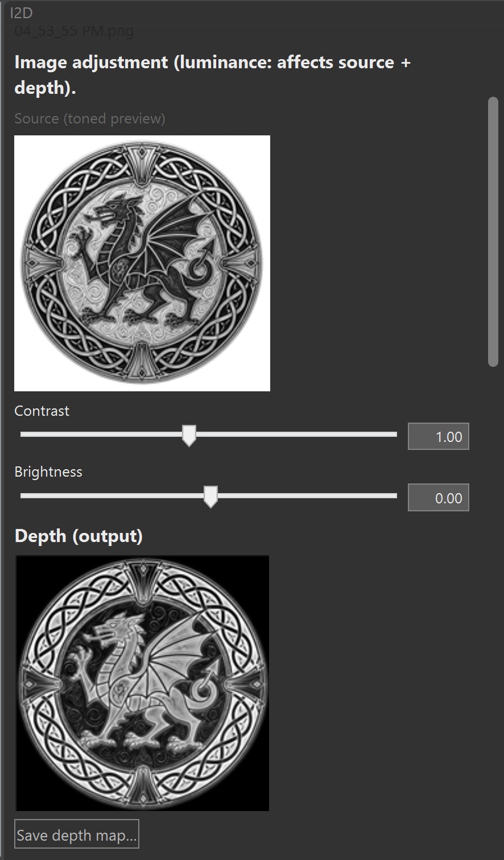Click the Contrast label
Viewport: 504px width, 860px height.
point(42,411)
